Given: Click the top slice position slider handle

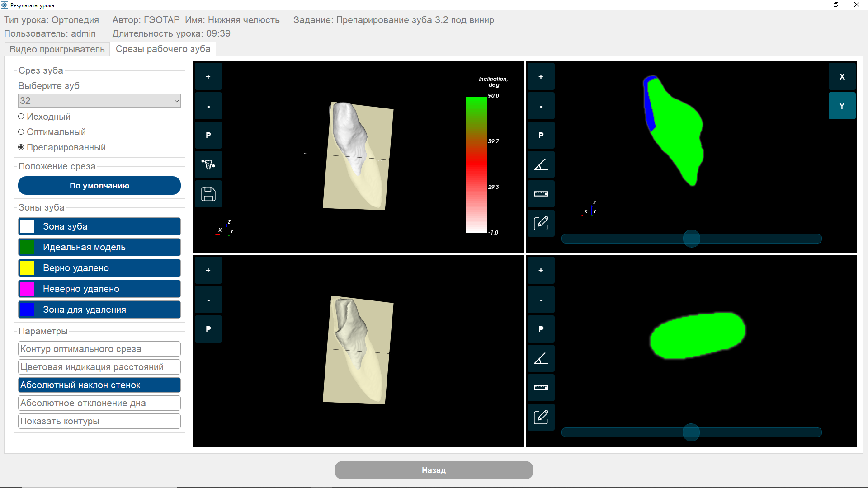Looking at the screenshot, I should tap(691, 239).
